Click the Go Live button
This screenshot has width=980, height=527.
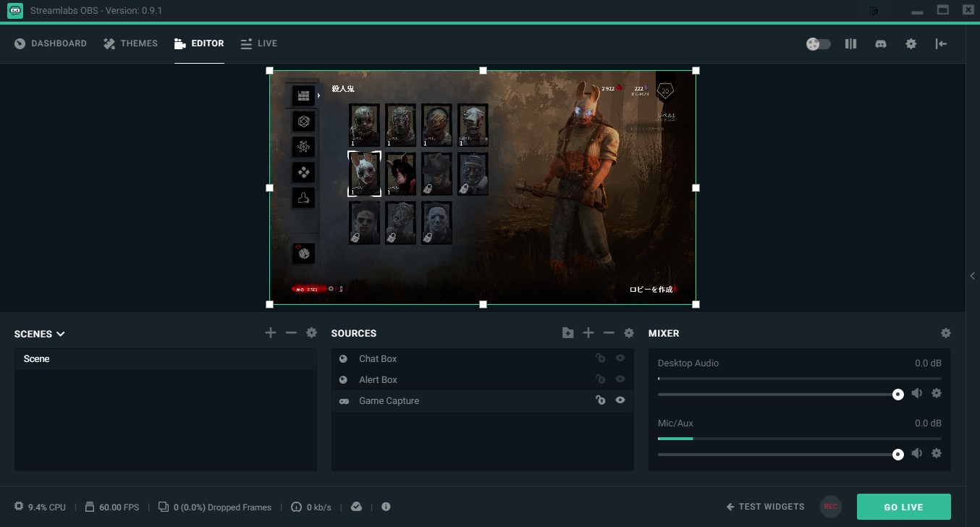904,507
